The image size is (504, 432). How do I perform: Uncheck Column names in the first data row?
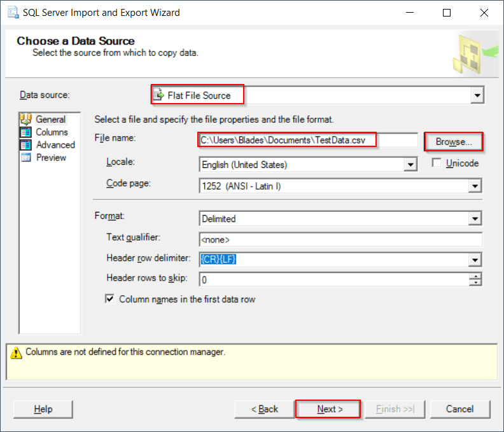(x=109, y=299)
